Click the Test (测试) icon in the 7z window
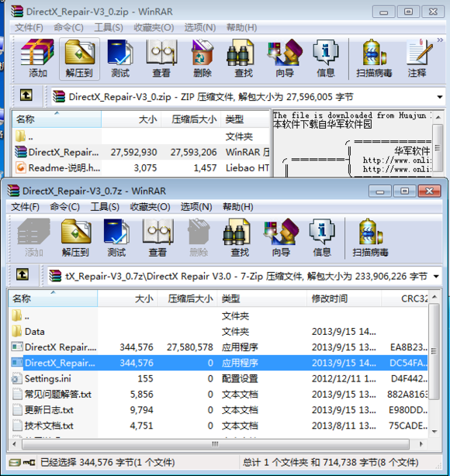 click(116, 238)
